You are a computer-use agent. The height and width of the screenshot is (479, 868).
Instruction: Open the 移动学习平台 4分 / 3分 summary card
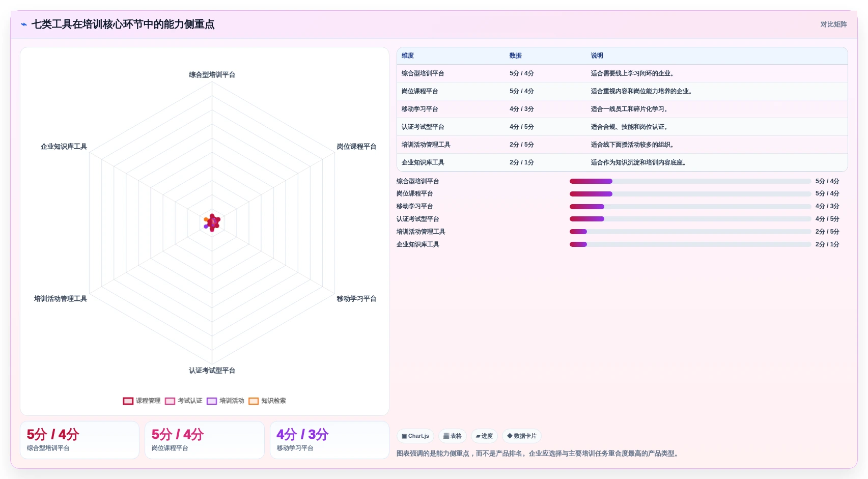[x=329, y=440]
